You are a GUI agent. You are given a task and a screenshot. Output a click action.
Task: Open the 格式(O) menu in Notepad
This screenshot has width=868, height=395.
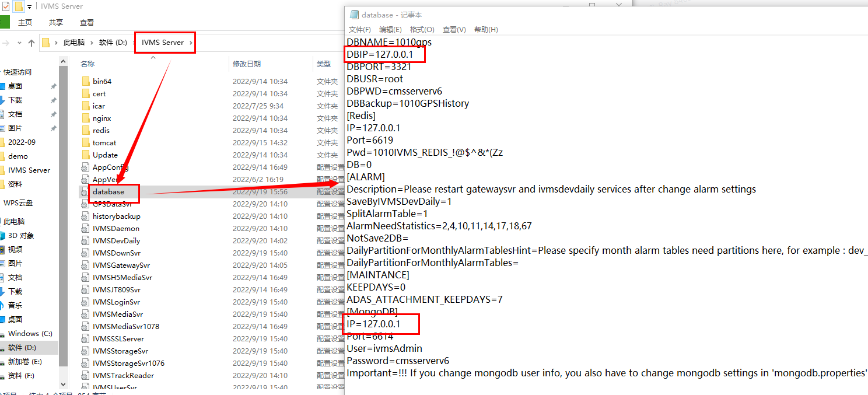tap(422, 30)
